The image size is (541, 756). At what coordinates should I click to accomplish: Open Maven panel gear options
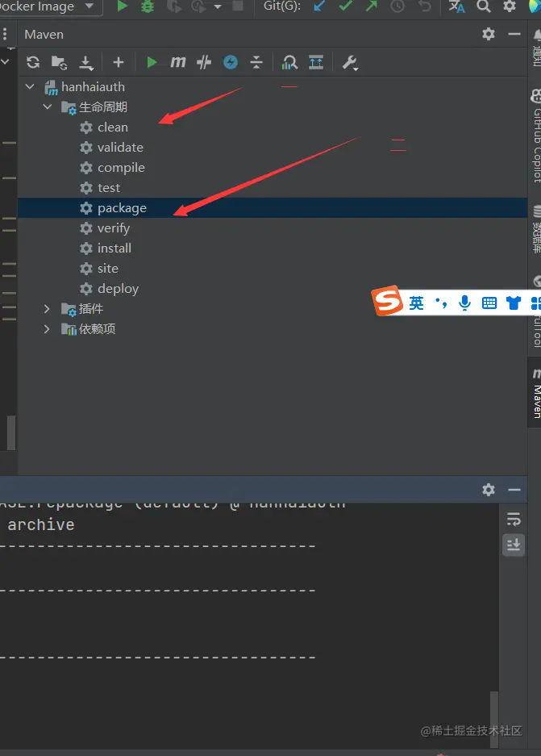click(489, 34)
